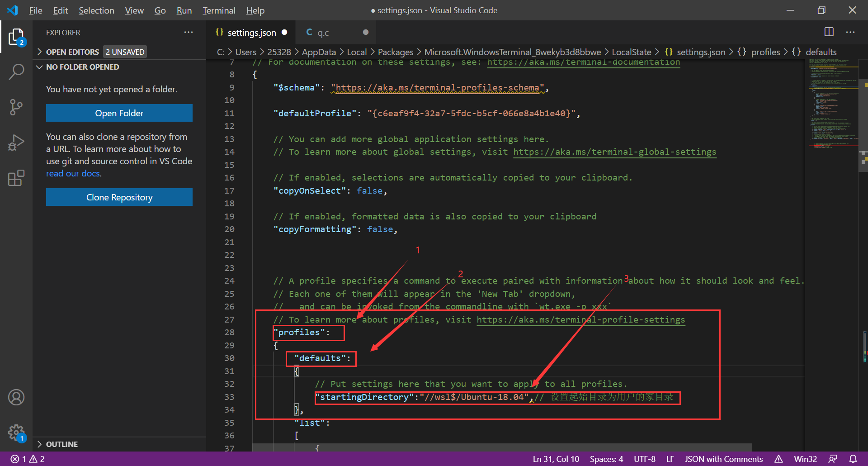The width and height of the screenshot is (868, 466).
Task: Open the Terminal menu
Action: coord(219,10)
